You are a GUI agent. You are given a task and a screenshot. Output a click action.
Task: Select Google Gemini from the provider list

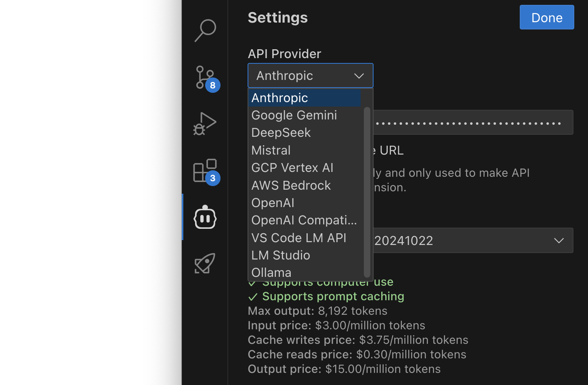pos(294,115)
